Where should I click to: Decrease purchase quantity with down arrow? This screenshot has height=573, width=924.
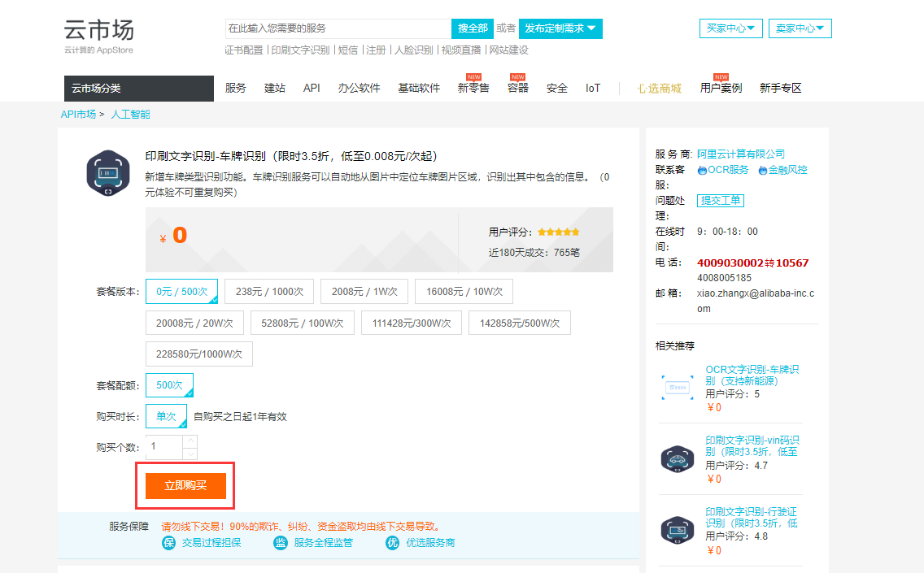pos(190,454)
